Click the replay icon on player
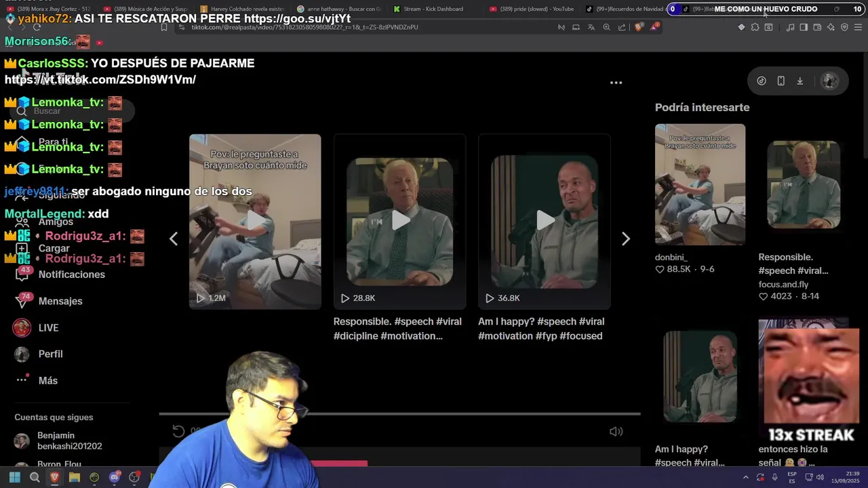 click(178, 432)
